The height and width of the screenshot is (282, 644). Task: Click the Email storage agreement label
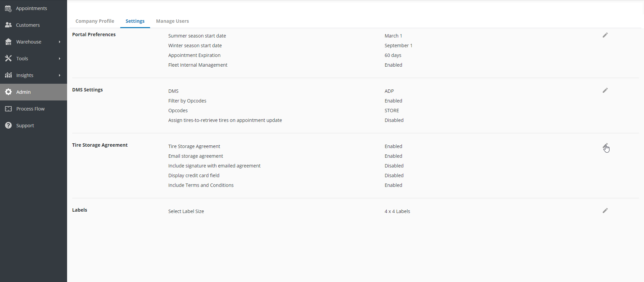(196, 156)
